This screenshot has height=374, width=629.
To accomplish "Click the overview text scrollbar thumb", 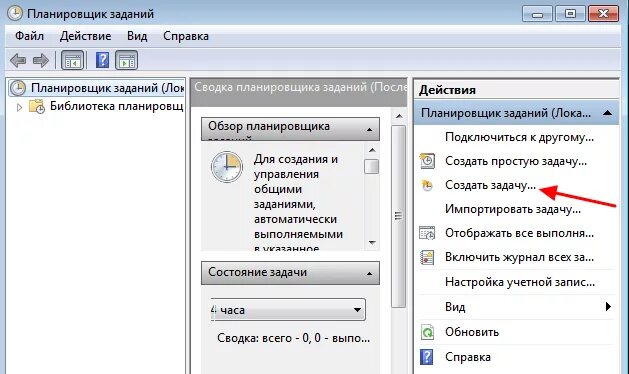I will coord(371,167).
